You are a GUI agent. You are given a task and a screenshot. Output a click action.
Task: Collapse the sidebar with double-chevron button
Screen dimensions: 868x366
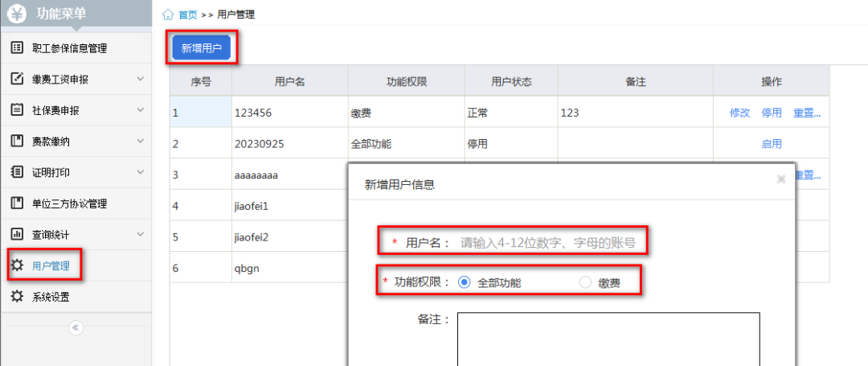(76, 327)
